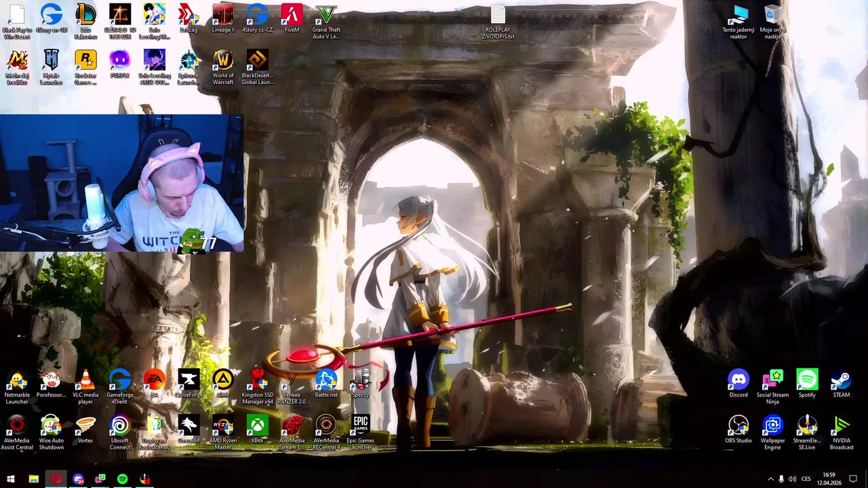
Task: Open the Vortex mod manager shortcut
Action: coord(85,430)
